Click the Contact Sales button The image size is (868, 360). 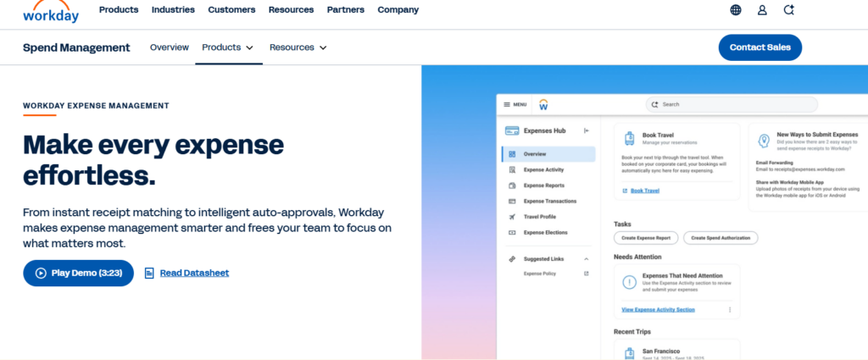click(x=760, y=47)
